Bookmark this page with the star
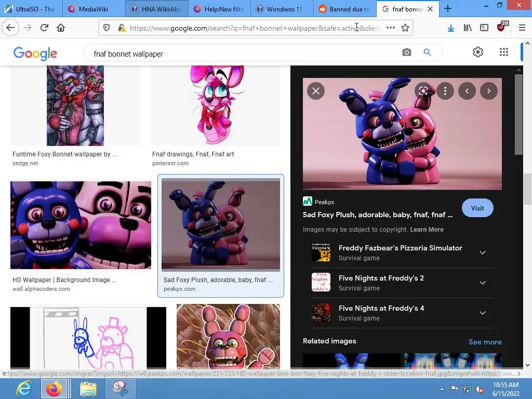 (x=405, y=28)
